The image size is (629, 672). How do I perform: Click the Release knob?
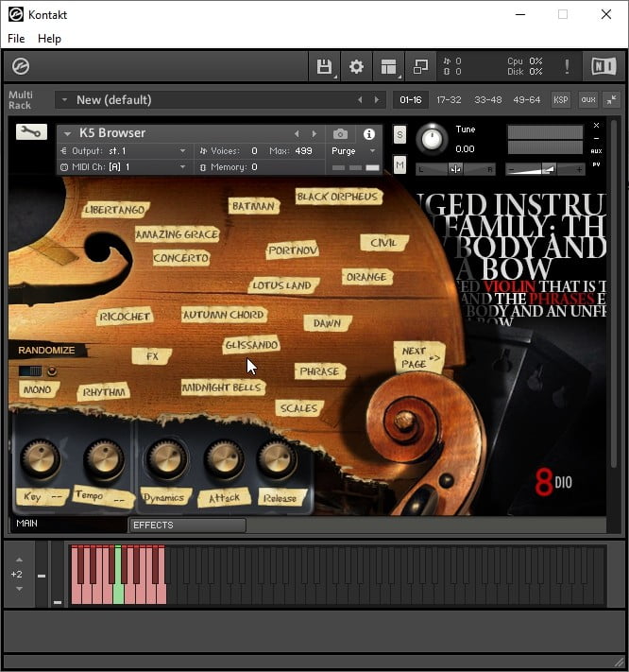coord(276,459)
